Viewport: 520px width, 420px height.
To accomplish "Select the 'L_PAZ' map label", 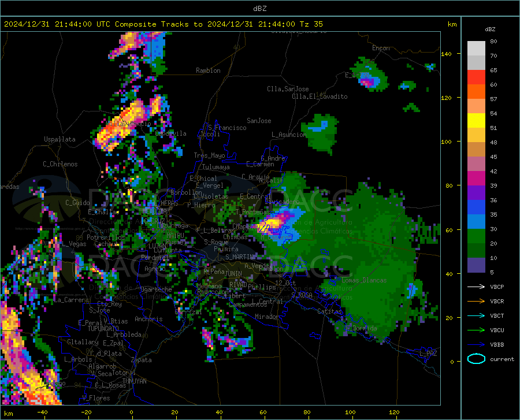I will coord(428,354).
